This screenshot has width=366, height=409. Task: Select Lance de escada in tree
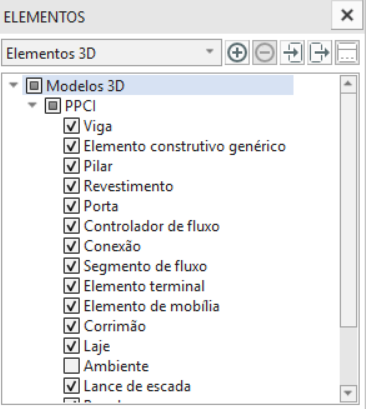tap(137, 386)
